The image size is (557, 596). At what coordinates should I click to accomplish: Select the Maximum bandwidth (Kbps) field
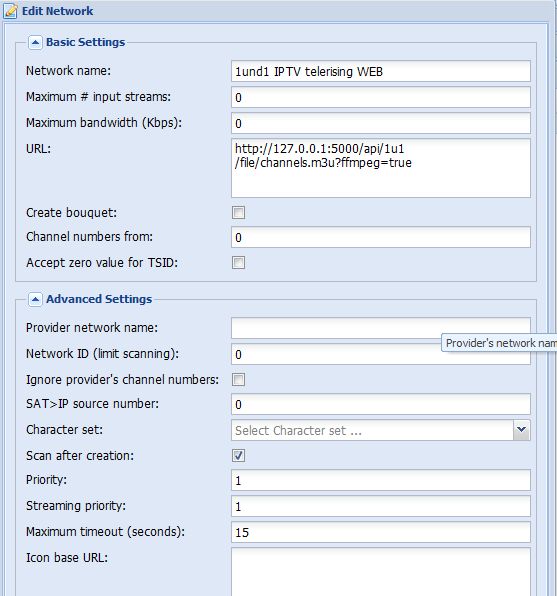(381, 123)
